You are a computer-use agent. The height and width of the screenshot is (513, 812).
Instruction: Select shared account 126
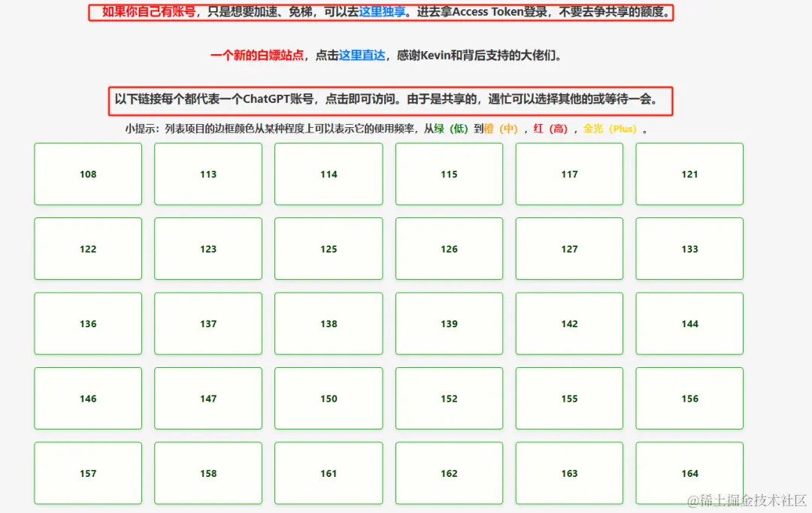(x=449, y=248)
